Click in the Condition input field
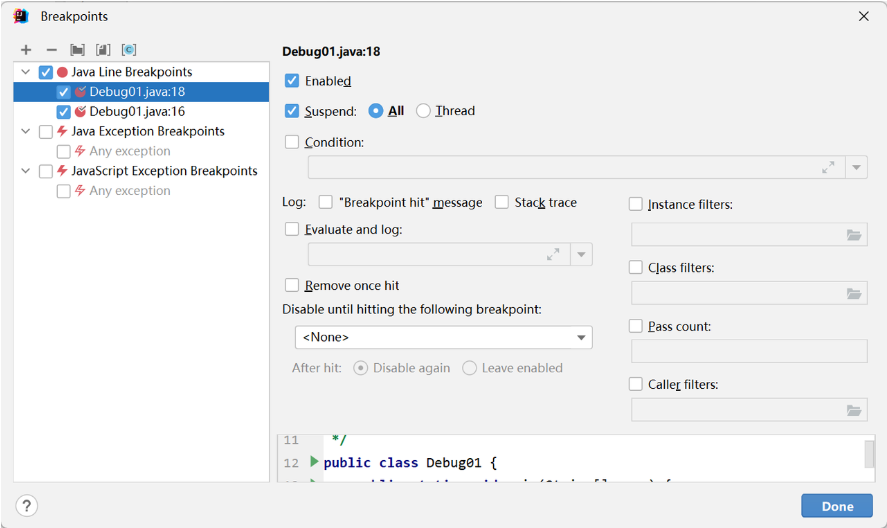The width and height of the screenshot is (887, 528). [x=577, y=168]
